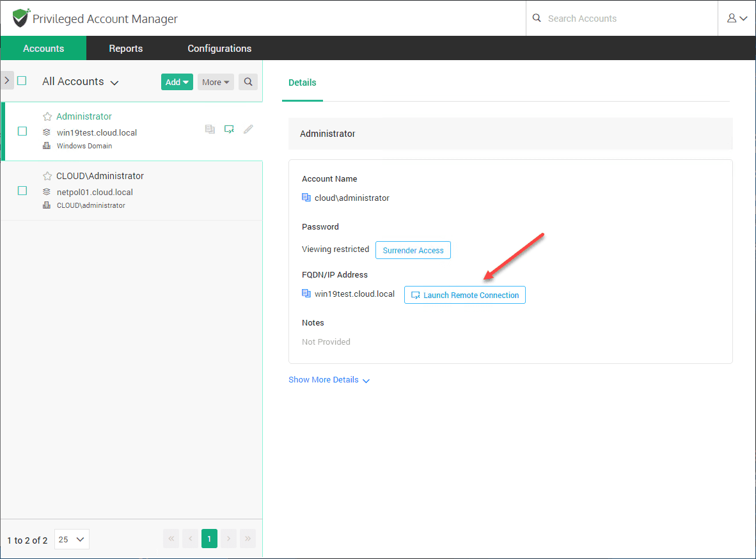Screen dimensions: 756x559
Task: Copy the cloud\administrator account name icon
Action: point(306,197)
